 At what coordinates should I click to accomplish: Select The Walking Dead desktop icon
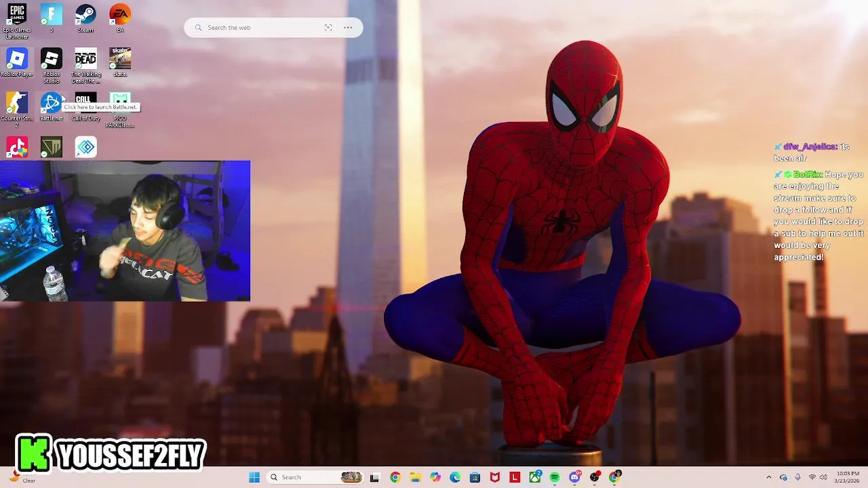[x=85, y=66]
